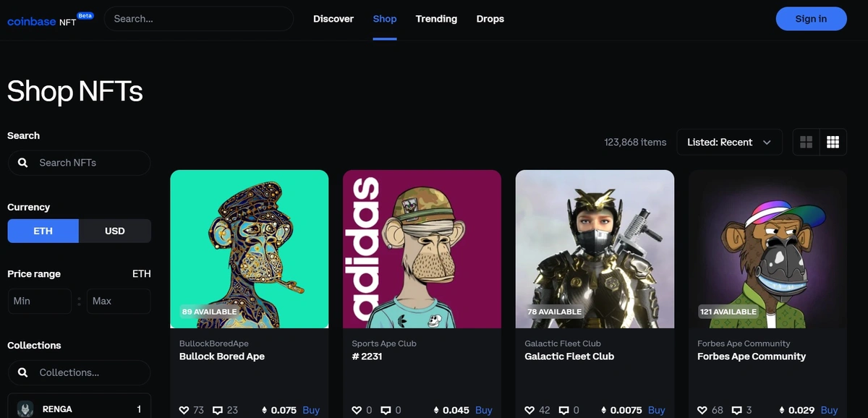The image size is (868, 418).
Task: Select ETH currency
Action: [x=43, y=231]
